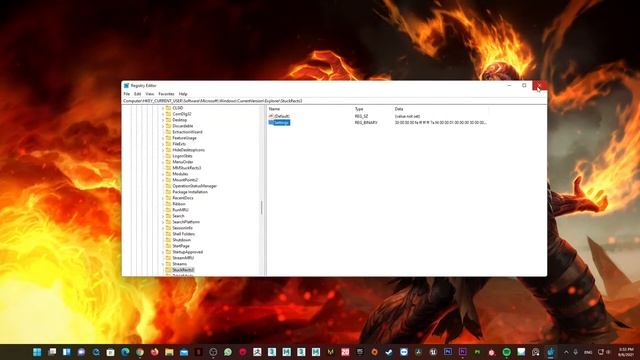Launch Firefox from the taskbar

(155, 352)
